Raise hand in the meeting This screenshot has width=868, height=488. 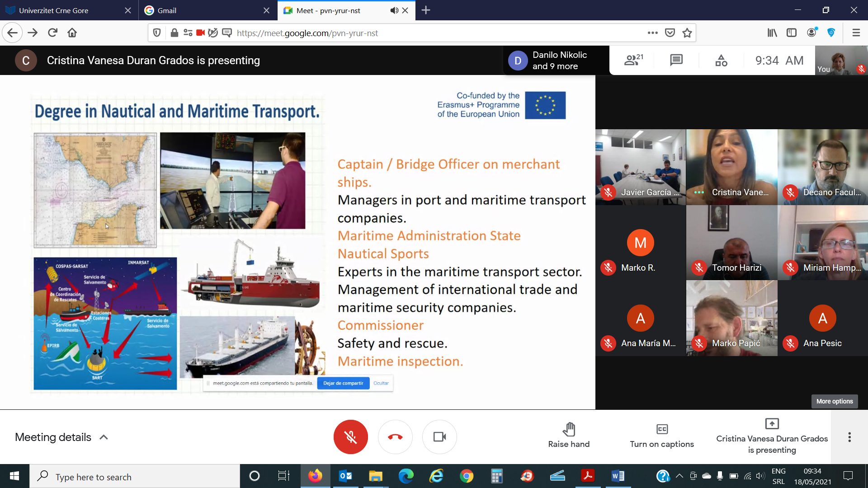[x=569, y=436]
